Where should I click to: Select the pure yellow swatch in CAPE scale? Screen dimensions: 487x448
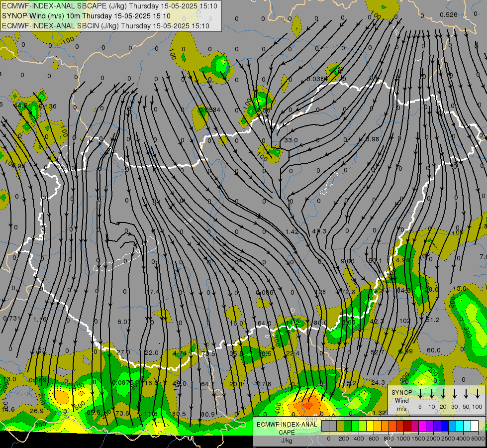(x=370, y=426)
